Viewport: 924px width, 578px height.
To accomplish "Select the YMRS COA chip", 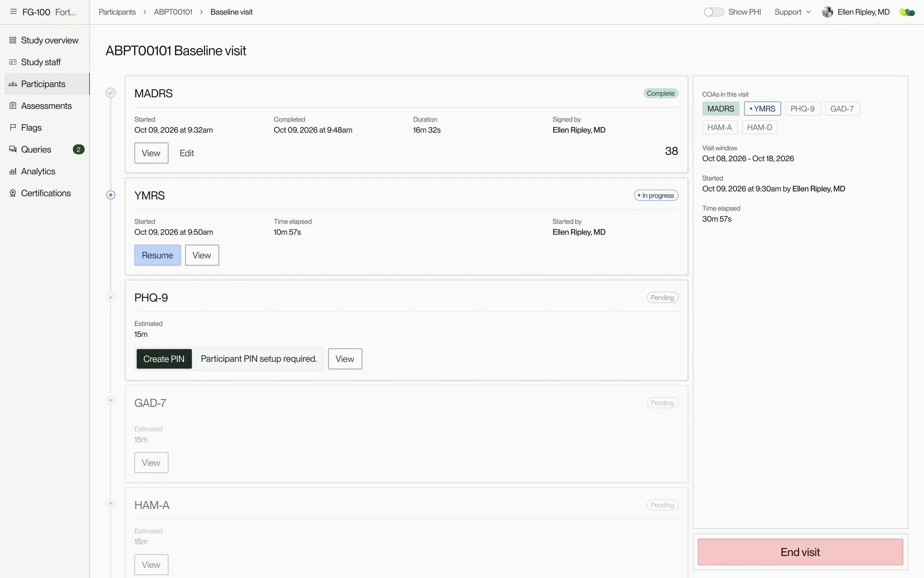I will coord(762,109).
